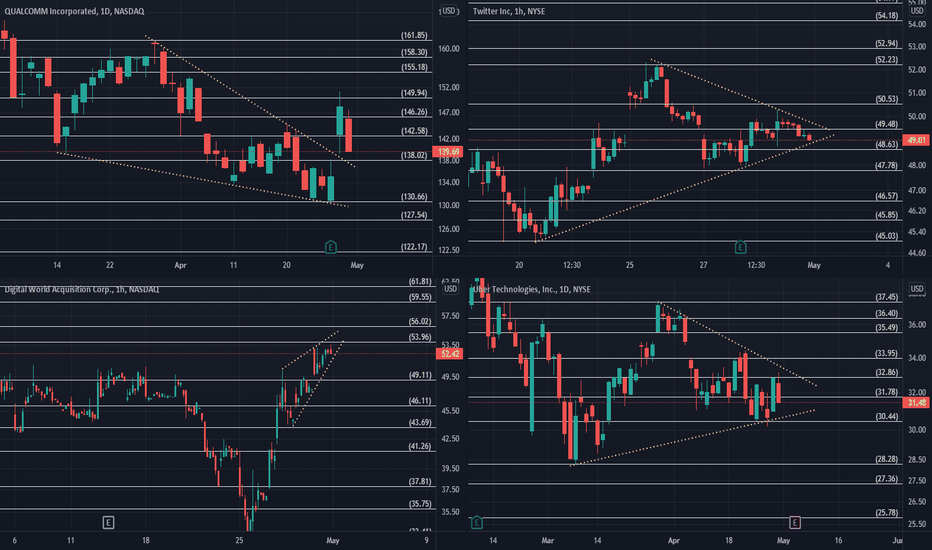Select the (45.85) level label
Viewport: 932px width, 550px height.
coord(887,215)
